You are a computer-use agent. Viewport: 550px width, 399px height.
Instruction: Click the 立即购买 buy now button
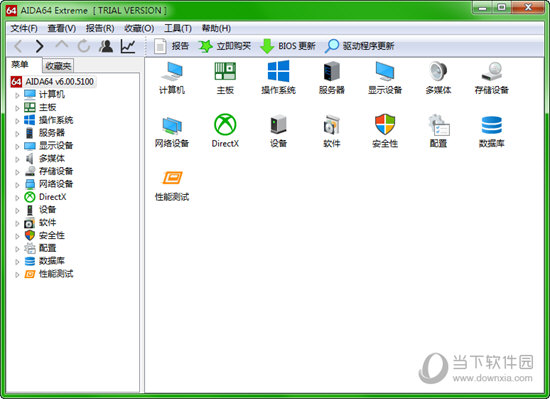pos(224,46)
